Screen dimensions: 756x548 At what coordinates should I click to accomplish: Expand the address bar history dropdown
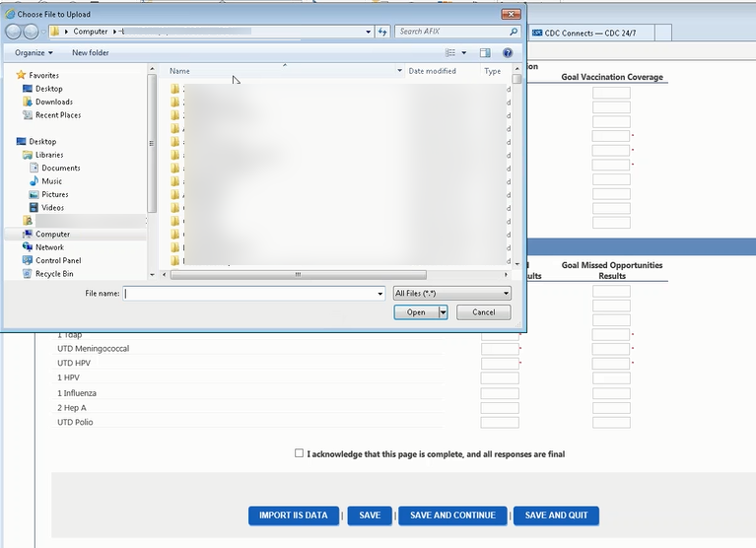(369, 32)
